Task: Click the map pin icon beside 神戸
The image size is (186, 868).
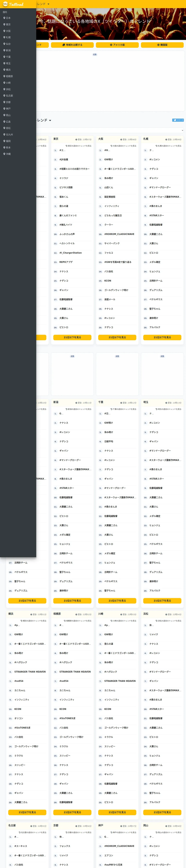Action: pos(4,108)
